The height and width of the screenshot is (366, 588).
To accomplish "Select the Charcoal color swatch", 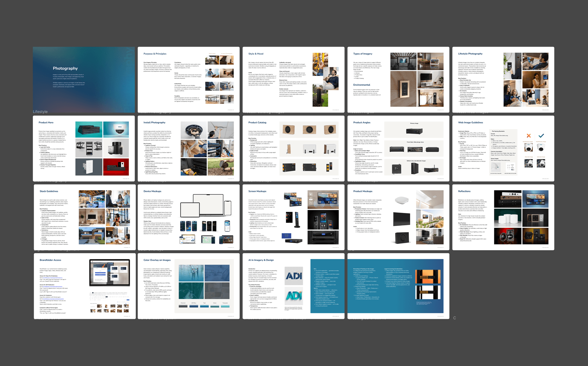I will click(x=183, y=306).
